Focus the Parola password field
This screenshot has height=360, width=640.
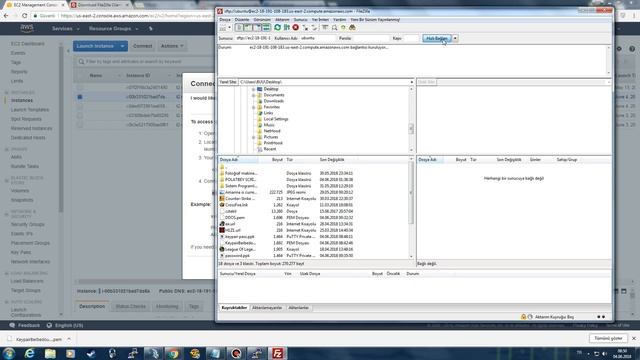click(371, 38)
